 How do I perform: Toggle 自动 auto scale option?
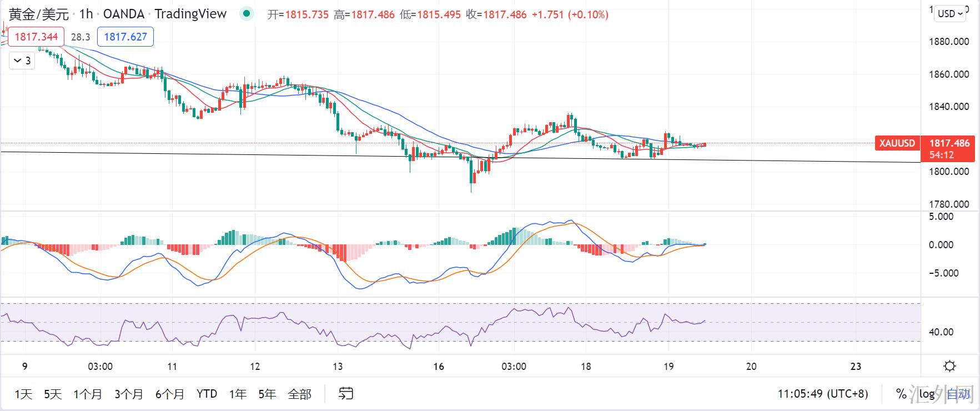(958, 394)
